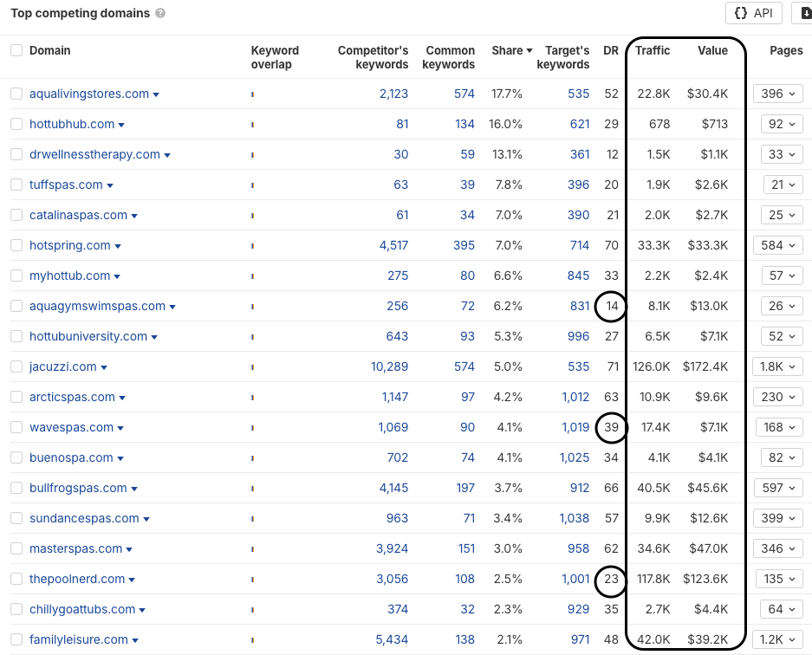Open Pages dropdown showing 597

click(x=778, y=488)
